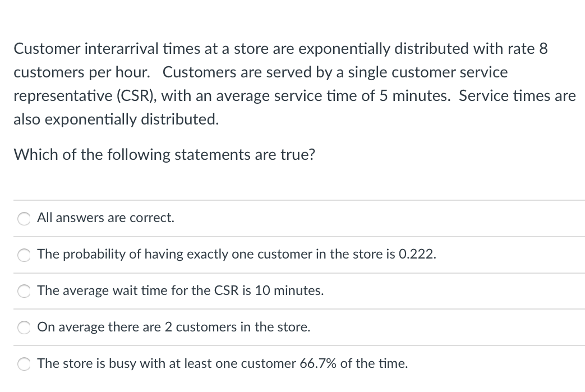This screenshot has height=392, width=585.
Task: Choose the option about exactly one customer probability
Action: [x=24, y=255]
